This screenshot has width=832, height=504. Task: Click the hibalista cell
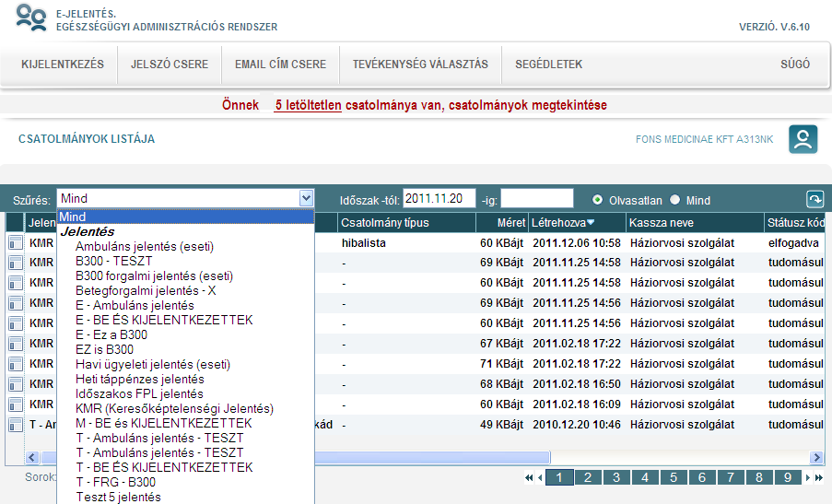pos(363,243)
